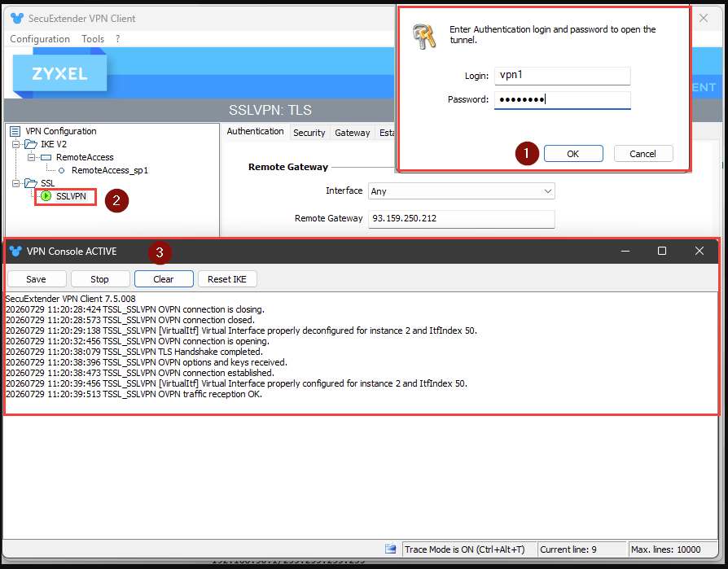Click the RemoteAccess_sp1 circle icon

(x=61, y=170)
